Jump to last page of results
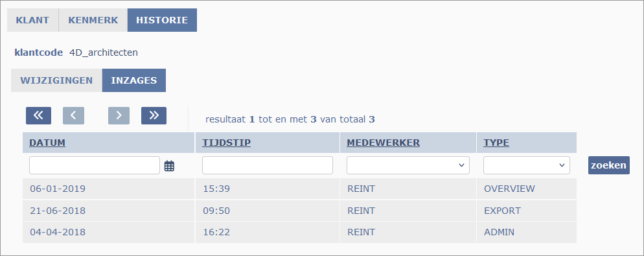This screenshot has height=256, width=644. point(154,116)
